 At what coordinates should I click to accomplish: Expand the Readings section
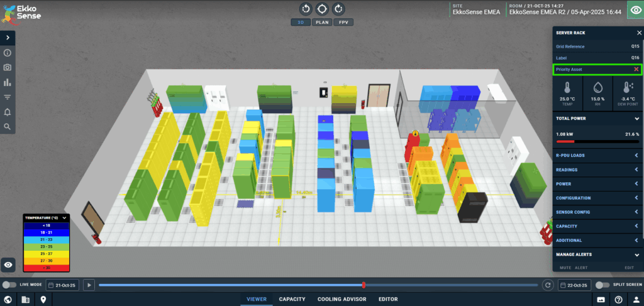(597, 170)
